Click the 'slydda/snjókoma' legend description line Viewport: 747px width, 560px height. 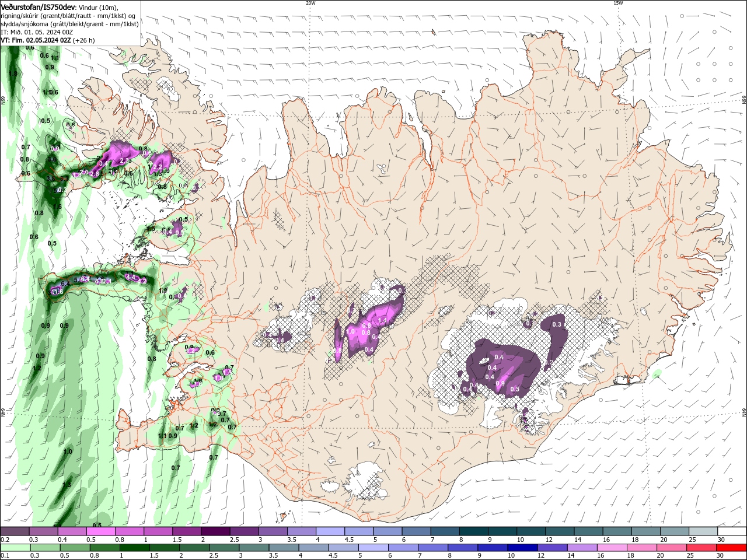click(69, 24)
